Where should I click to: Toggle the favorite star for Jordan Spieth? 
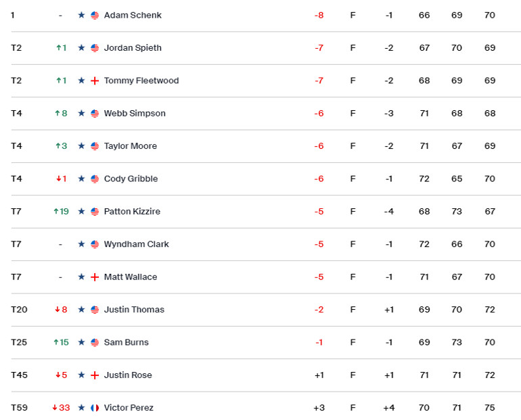click(81, 48)
